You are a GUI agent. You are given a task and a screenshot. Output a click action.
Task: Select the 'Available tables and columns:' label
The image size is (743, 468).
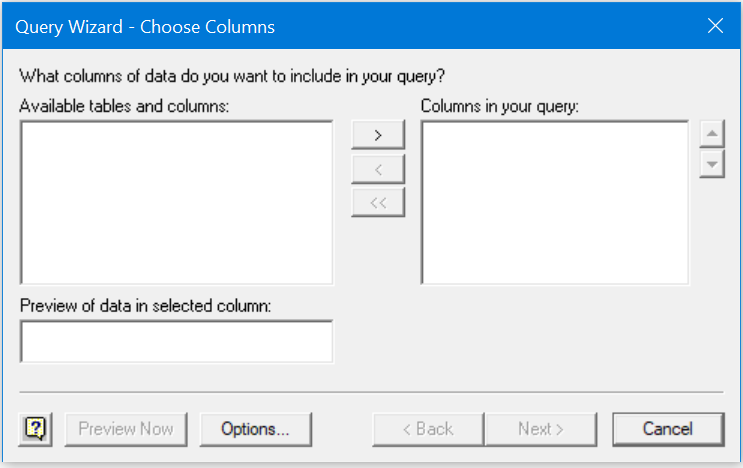[124, 106]
